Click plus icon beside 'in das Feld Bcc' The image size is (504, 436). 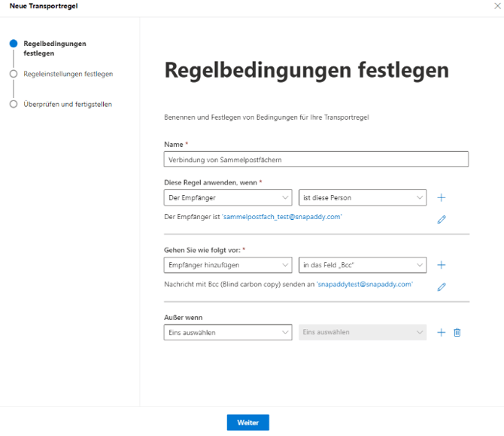pyautogui.click(x=442, y=265)
